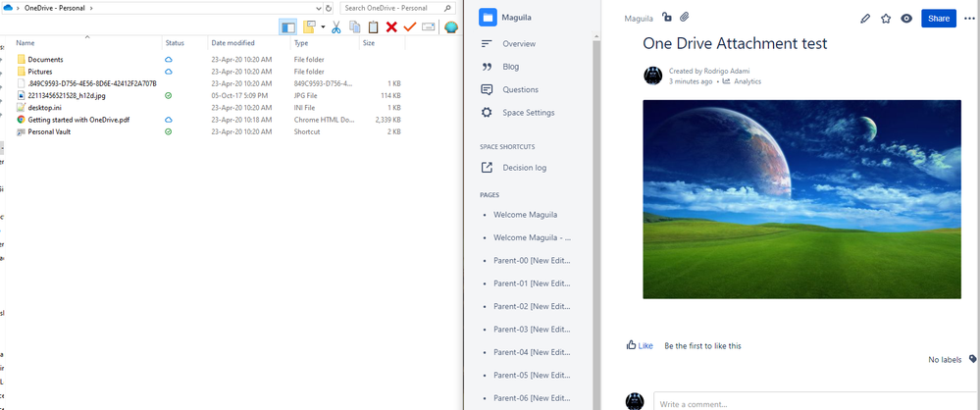Open Overview in Confluence sidebar
980x410 pixels.
(x=519, y=44)
